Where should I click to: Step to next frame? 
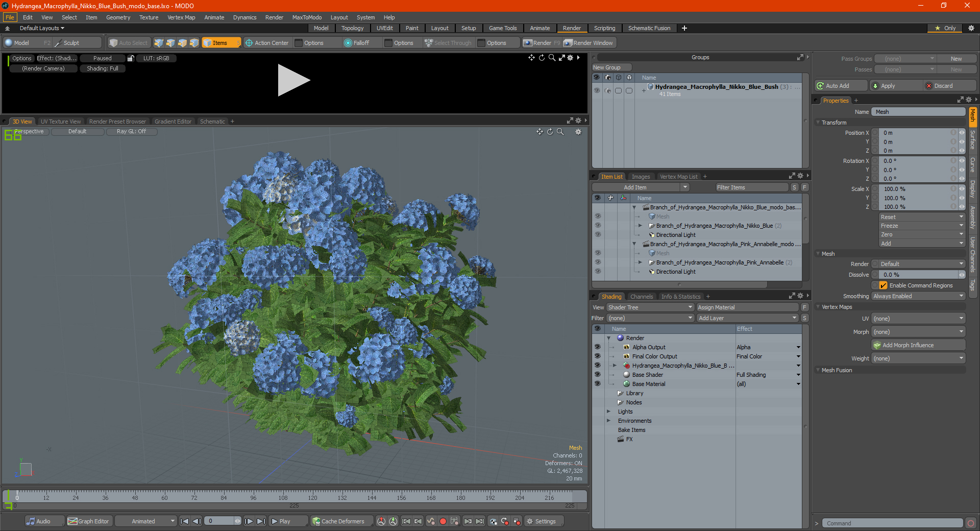(249, 521)
